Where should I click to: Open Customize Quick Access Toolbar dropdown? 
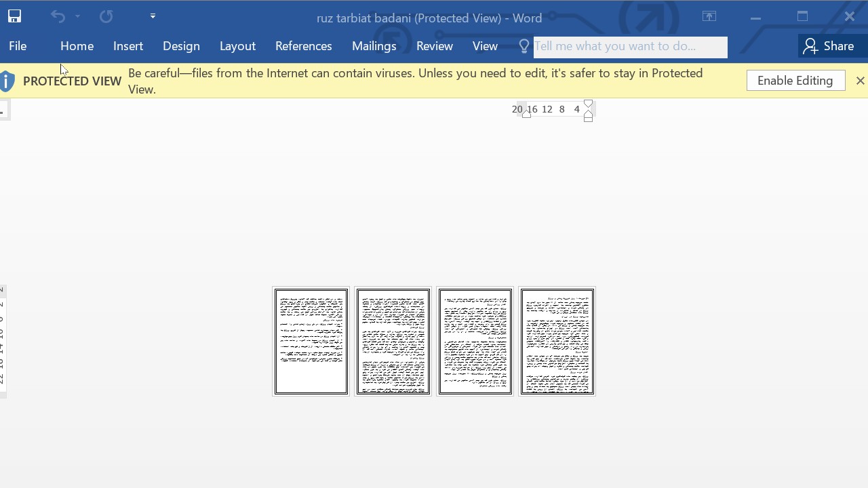(x=153, y=16)
